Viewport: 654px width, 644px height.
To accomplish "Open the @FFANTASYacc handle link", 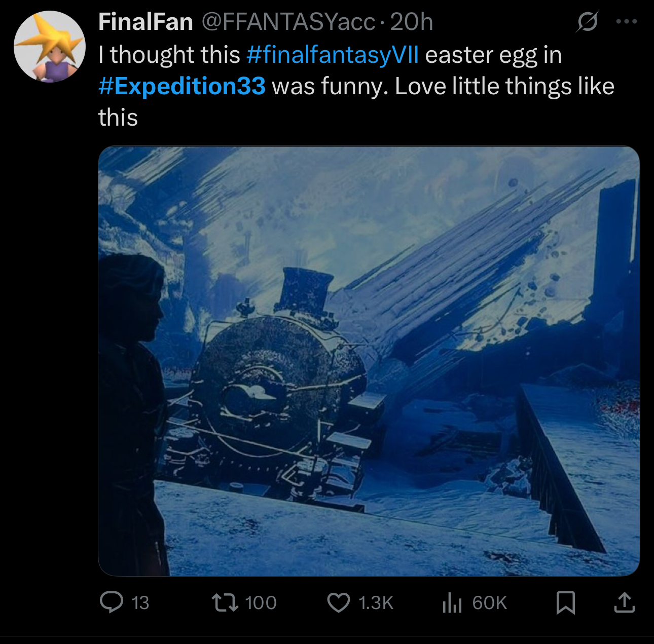I will coord(288,22).
